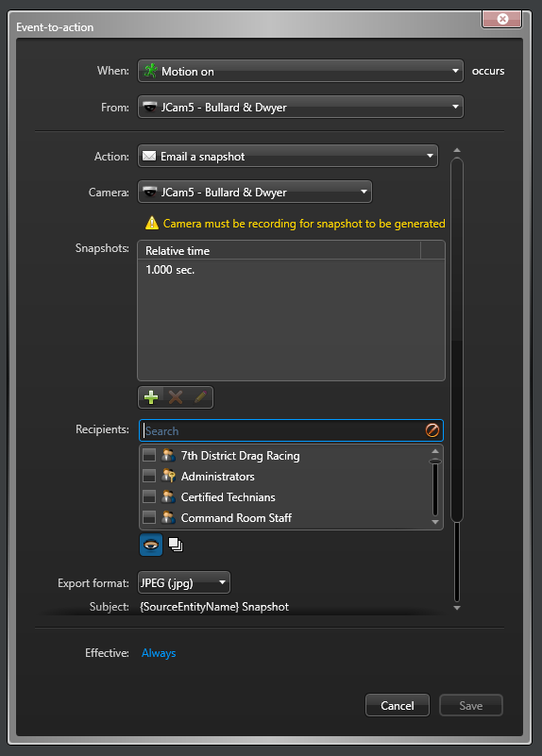Select the 1.000 sec. snapshot row
The height and width of the screenshot is (756, 542).
pyautogui.click(x=291, y=270)
